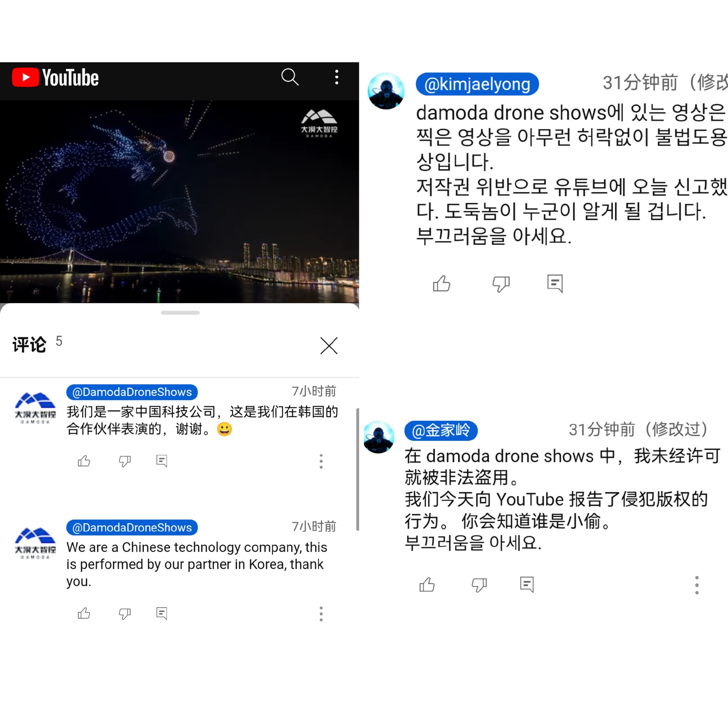Like the English DamodaDroneShows comment
The width and height of the screenshot is (728, 728).
coord(84,613)
